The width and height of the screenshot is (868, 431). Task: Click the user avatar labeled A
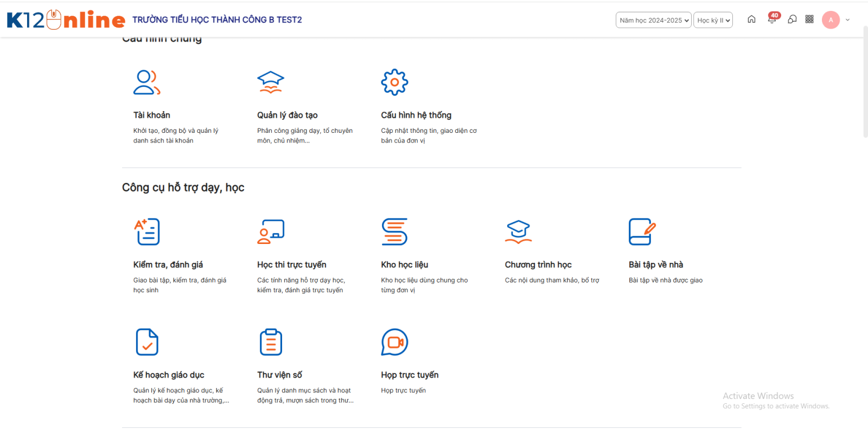pyautogui.click(x=831, y=20)
